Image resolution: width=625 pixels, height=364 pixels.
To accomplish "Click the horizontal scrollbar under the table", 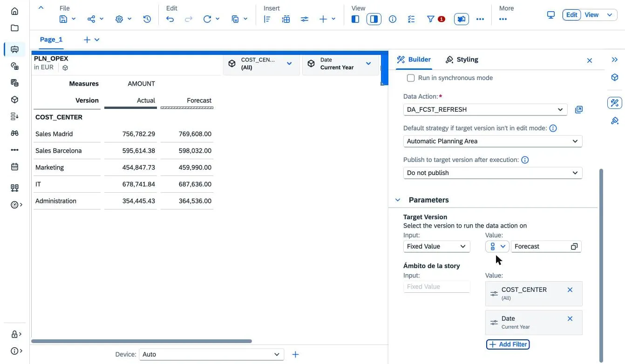I will tap(142, 341).
